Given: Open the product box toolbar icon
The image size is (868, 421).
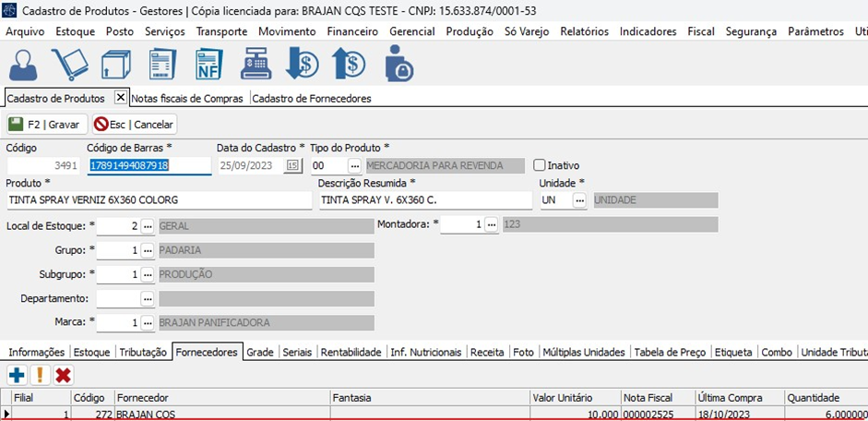Looking at the screenshot, I should click(115, 65).
